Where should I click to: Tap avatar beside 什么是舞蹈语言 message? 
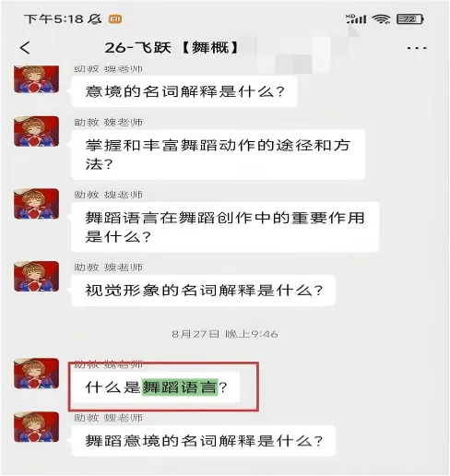(x=36, y=374)
